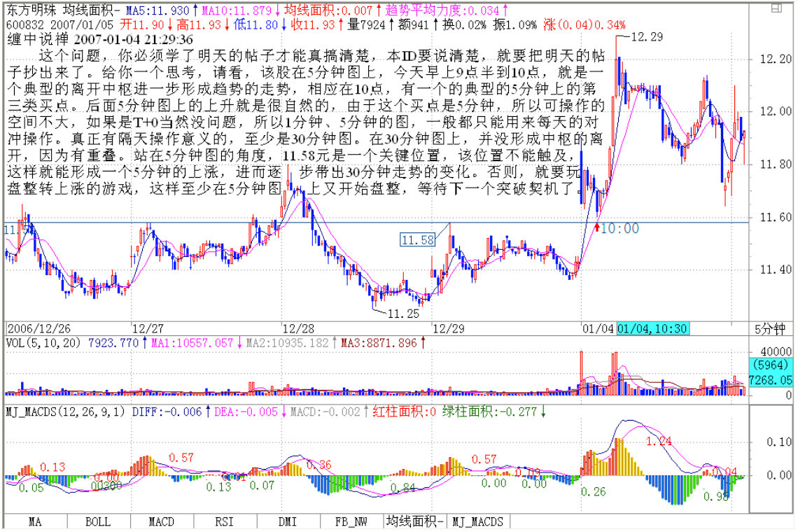
Task: Click the MA2:10935.182 volume average
Action: 288,342
